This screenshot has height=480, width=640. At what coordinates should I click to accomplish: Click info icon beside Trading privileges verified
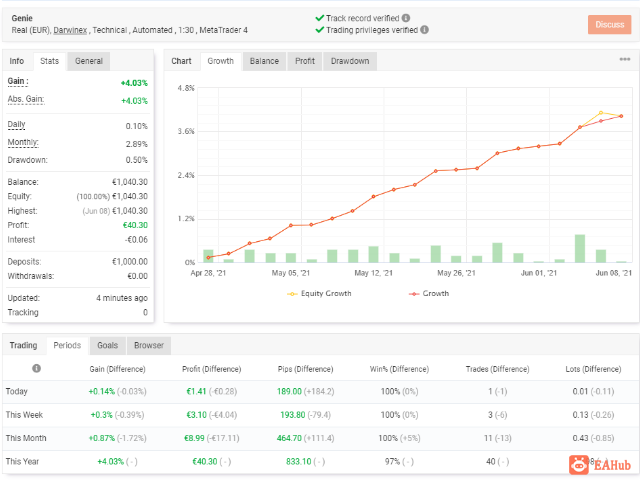pos(424,30)
